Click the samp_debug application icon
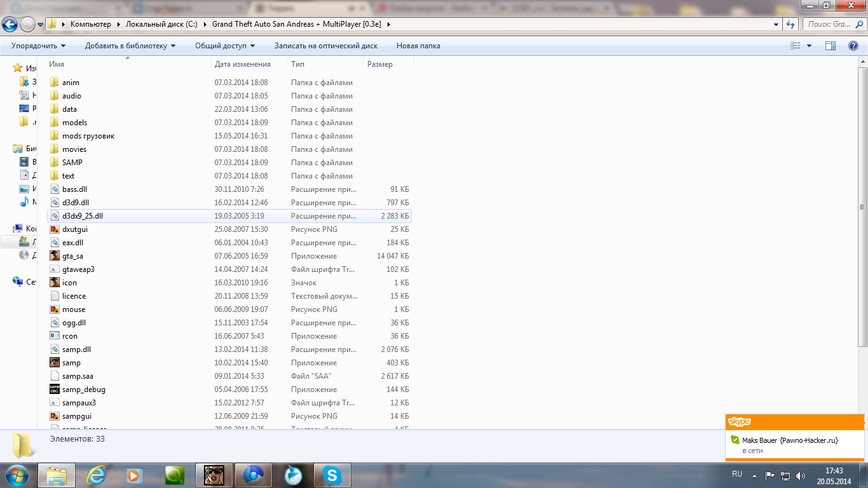Viewport: 868px width, 488px height. coord(55,390)
